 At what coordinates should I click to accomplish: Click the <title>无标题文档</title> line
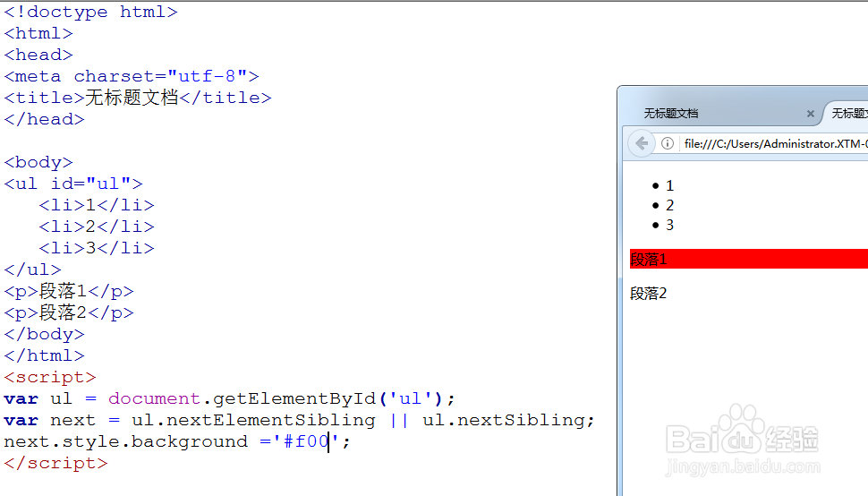pyautogui.click(x=138, y=98)
